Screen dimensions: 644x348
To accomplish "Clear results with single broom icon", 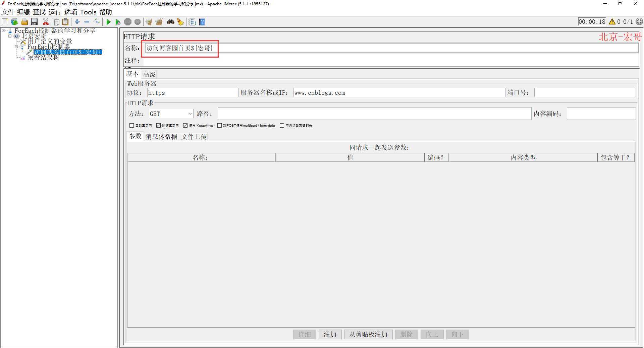I will [149, 22].
